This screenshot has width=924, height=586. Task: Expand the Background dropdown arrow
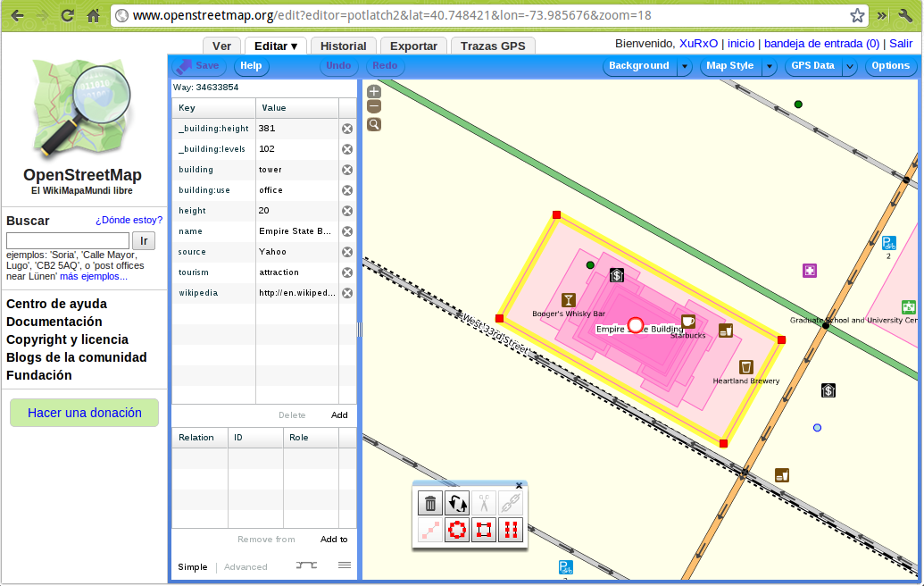coord(685,66)
